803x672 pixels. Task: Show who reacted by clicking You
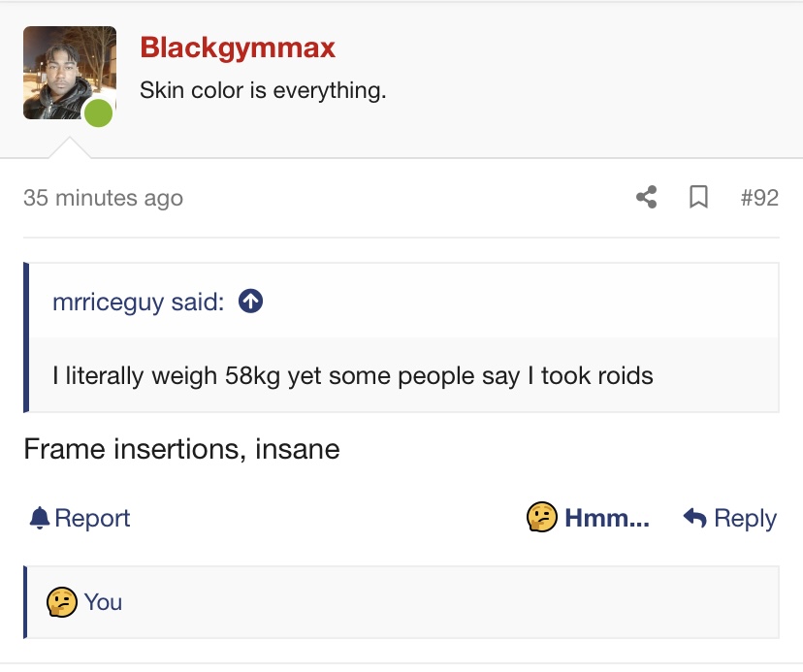pyautogui.click(x=103, y=602)
